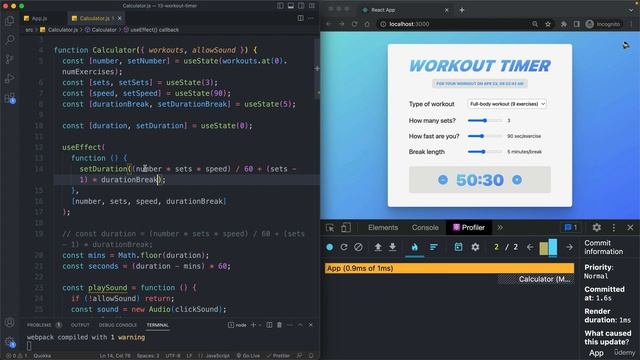Save profile with download arrow
This screenshot has height=360, width=640.
tap(392, 247)
